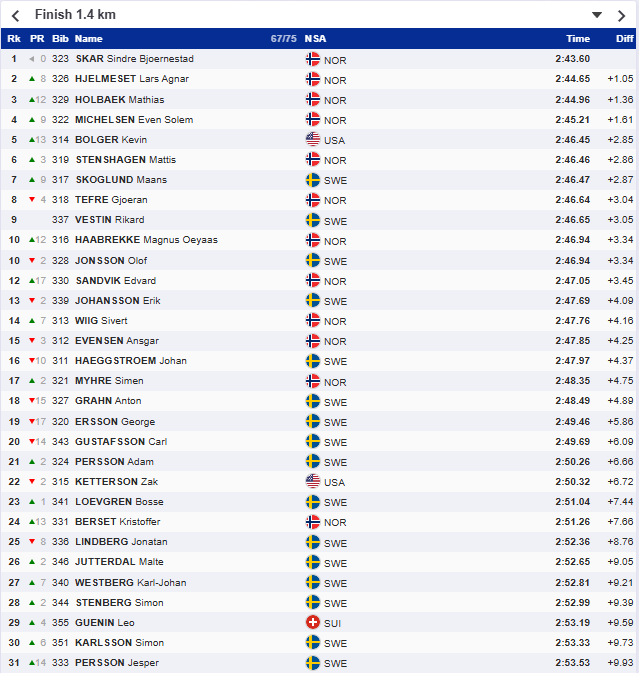Click Norway flag in SANDVIK Edvard row
Image resolution: width=639 pixels, height=673 pixels.
pyautogui.click(x=313, y=280)
